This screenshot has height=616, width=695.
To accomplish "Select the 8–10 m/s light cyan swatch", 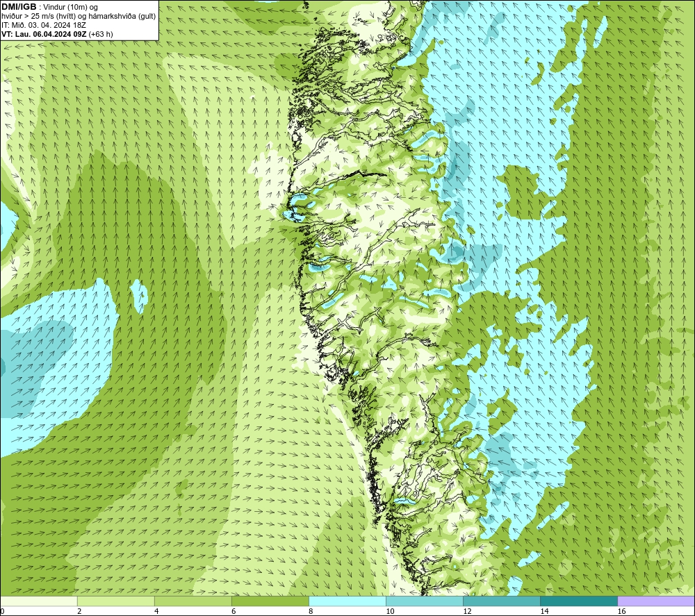I will pyautogui.click(x=347, y=601).
